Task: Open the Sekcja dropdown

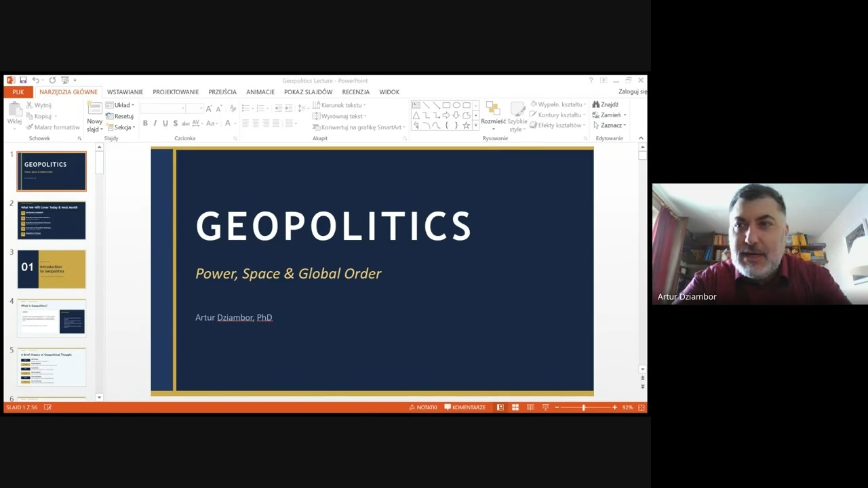Action: [124, 127]
